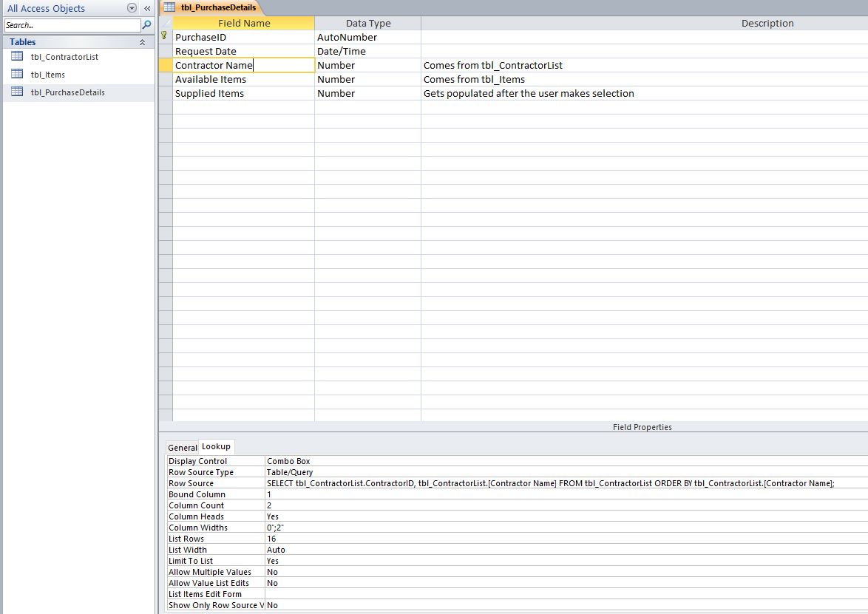This screenshot has width=868, height=614.
Task: Click the Display Control Combo Box value
Action: (x=566, y=461)
